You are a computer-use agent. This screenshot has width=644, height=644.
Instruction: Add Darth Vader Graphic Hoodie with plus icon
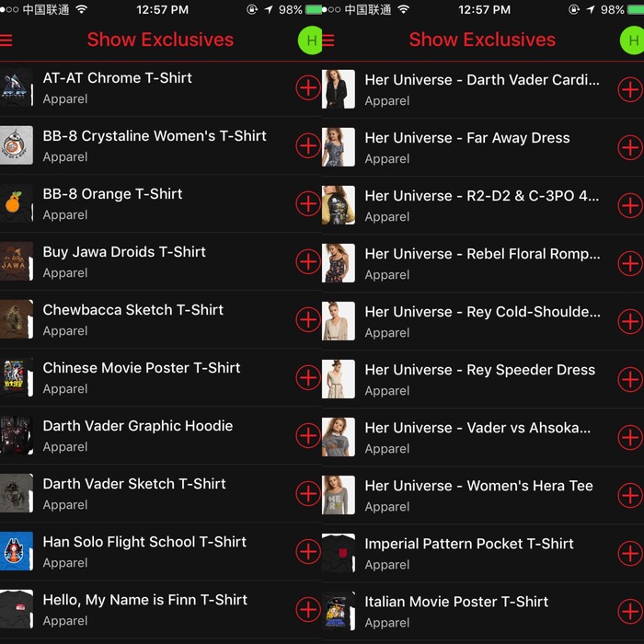point(308,435)
